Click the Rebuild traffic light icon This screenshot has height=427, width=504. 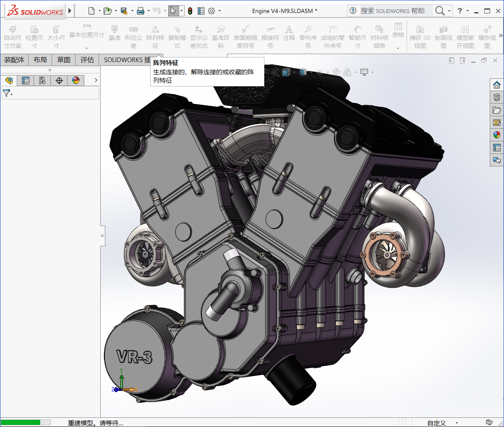coord(190,11)
